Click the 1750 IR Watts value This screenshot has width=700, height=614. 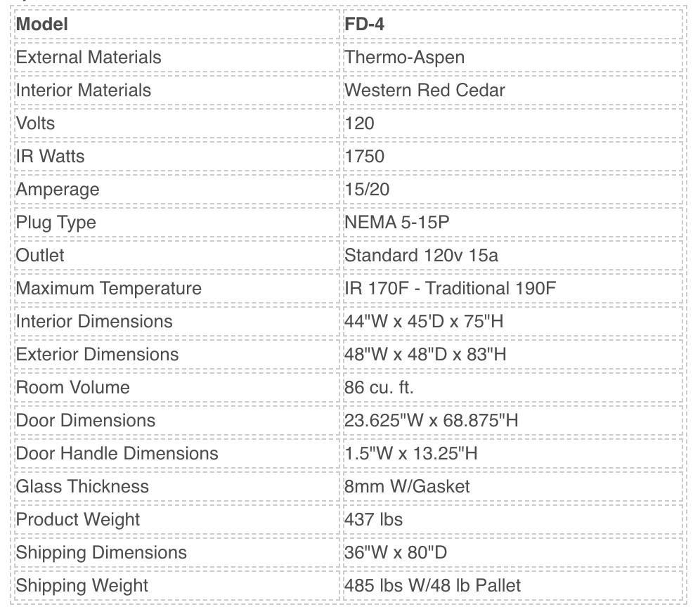pyautogui.click(x=364, y=156)
